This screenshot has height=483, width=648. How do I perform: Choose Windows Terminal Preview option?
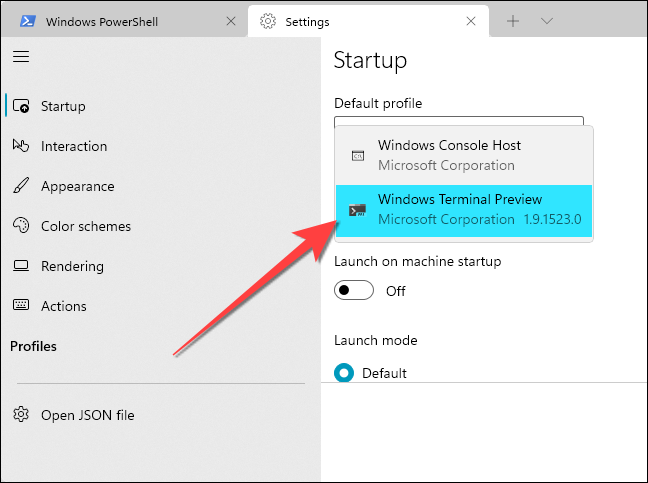click(x=464, y=209)
